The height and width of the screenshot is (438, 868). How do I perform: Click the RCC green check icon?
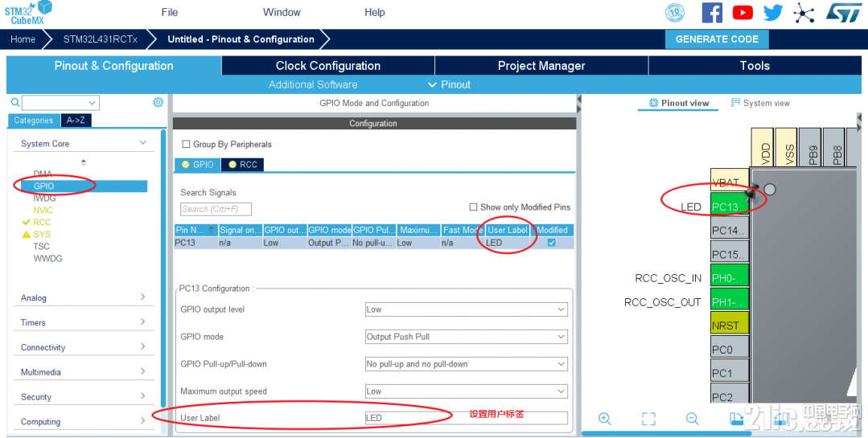click(26, 223)
